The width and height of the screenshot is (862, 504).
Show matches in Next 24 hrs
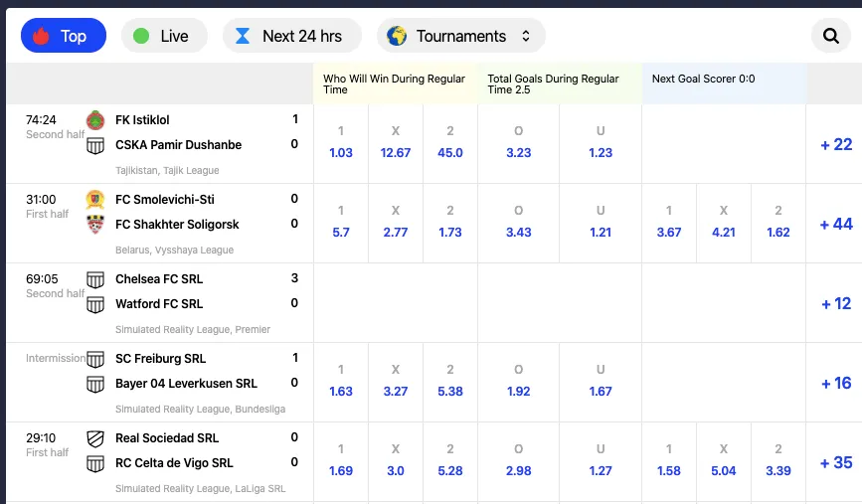tap(292, 36)
